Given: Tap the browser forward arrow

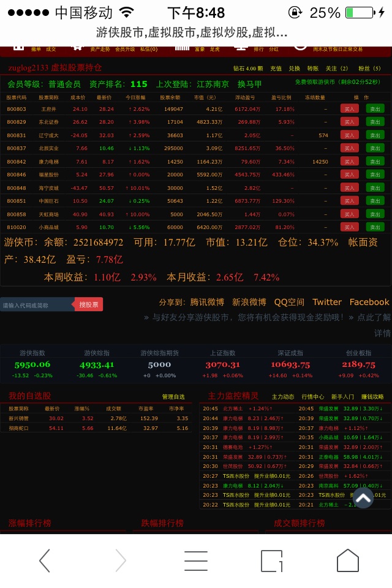Looking at the screenshot, I should point(121,560).
